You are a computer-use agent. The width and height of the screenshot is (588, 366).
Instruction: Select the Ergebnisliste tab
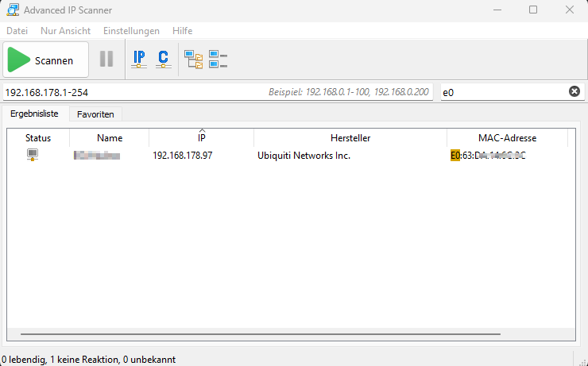point(34,114)
